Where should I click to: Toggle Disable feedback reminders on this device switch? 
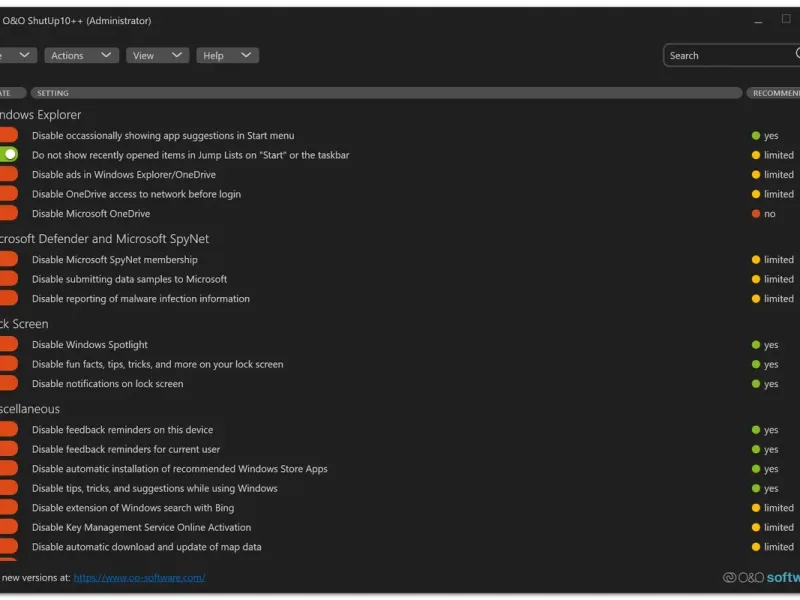coord(8,430)
